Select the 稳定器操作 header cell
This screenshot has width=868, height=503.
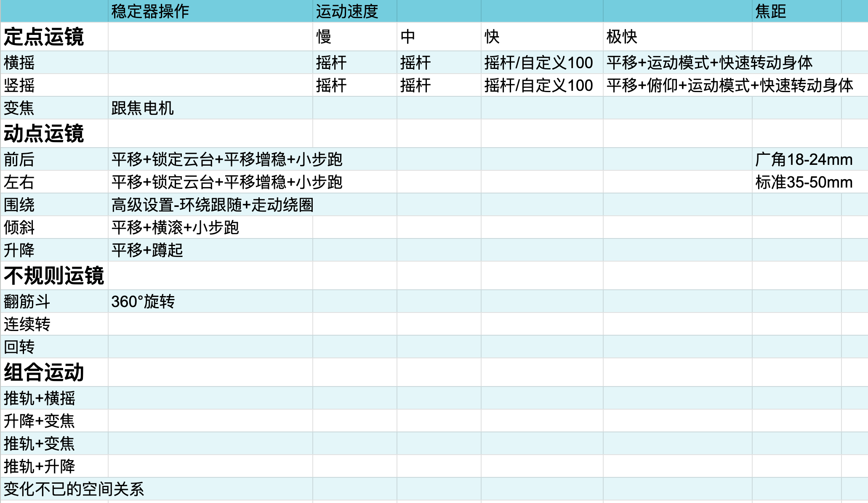[x=210, y=11]
